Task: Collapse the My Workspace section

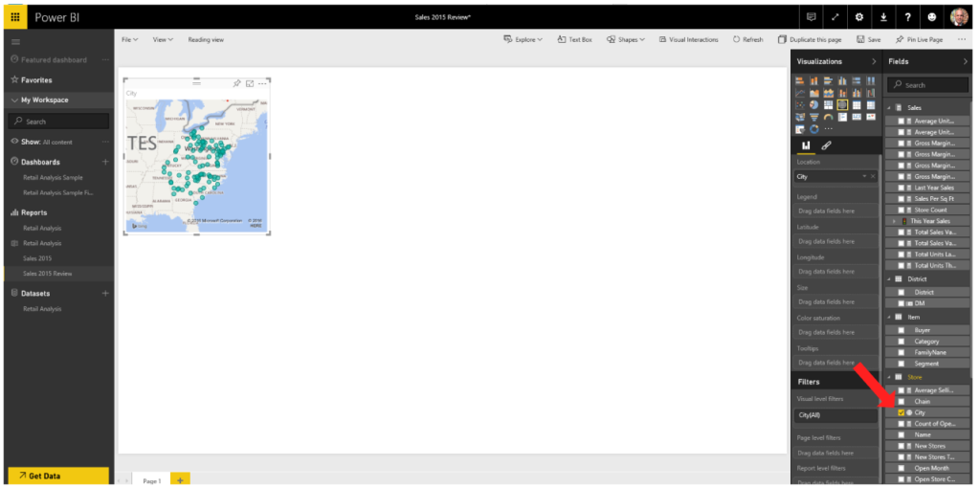Action: pos(15,100)
